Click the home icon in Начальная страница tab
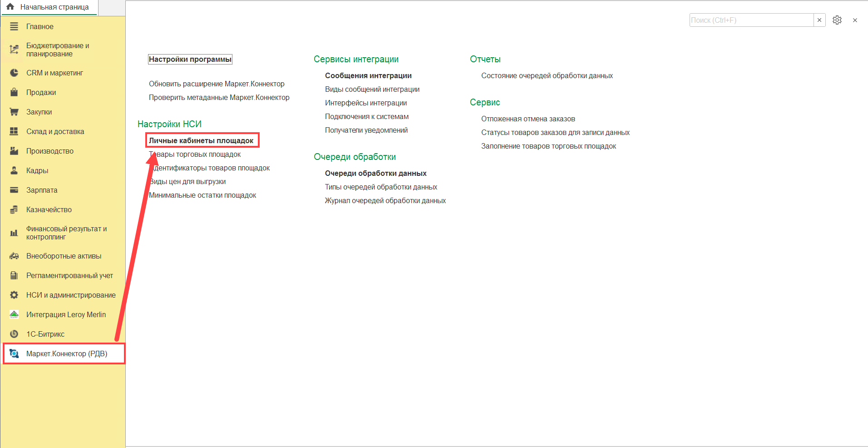The width and height of the screenshot is (868, 448). 10,7
